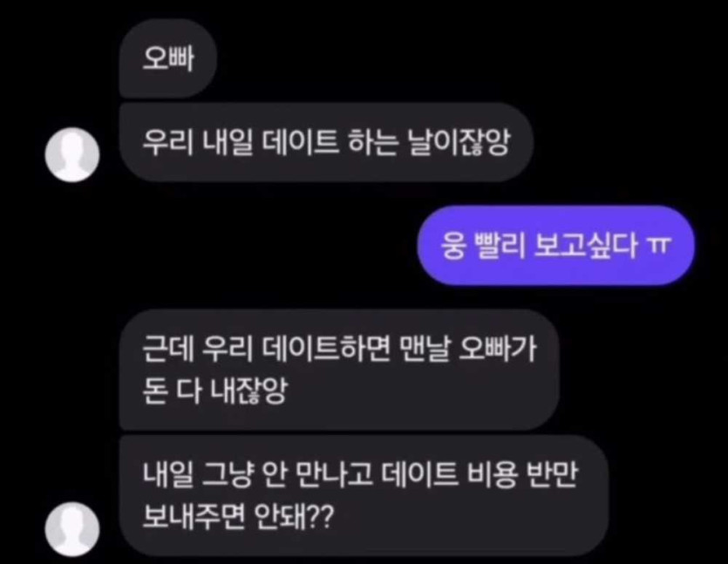This screenshot has width=728, height=564.
Task: Click the word '날이잖앙' in the second message
Action: (459, 142)
